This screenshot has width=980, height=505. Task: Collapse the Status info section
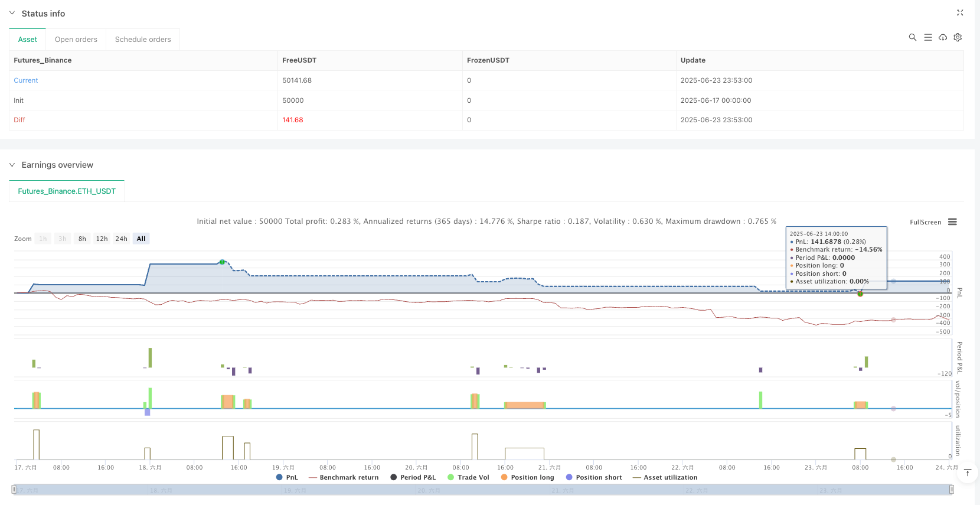tap(12, 13)
